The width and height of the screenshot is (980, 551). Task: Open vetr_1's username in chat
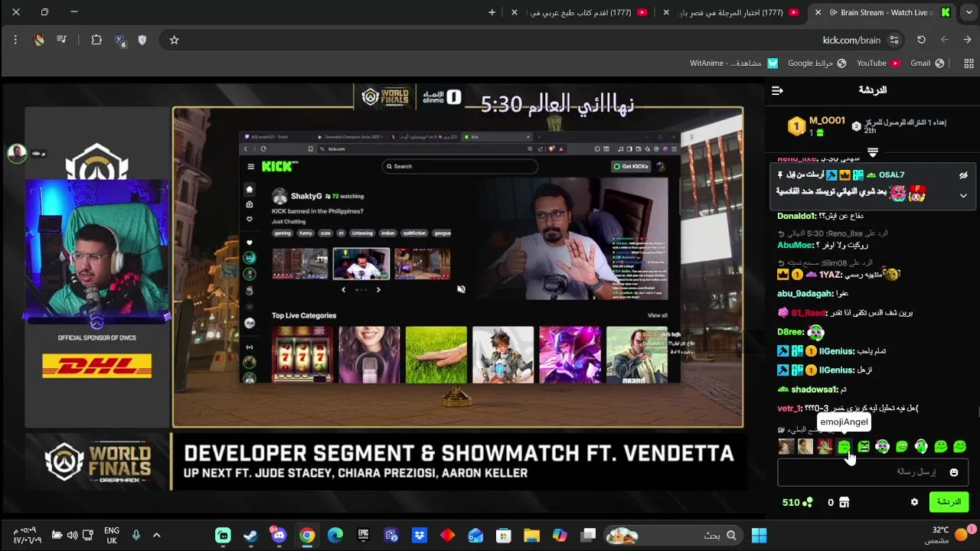pos(789,409)
